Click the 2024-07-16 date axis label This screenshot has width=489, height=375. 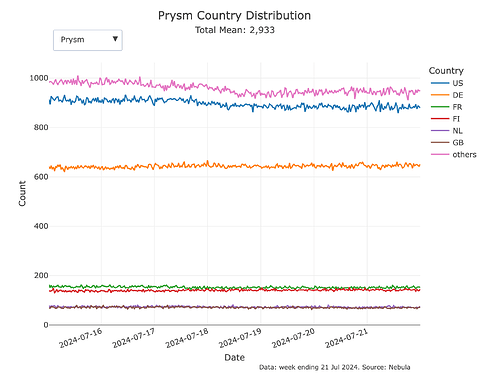click(80, 338)
